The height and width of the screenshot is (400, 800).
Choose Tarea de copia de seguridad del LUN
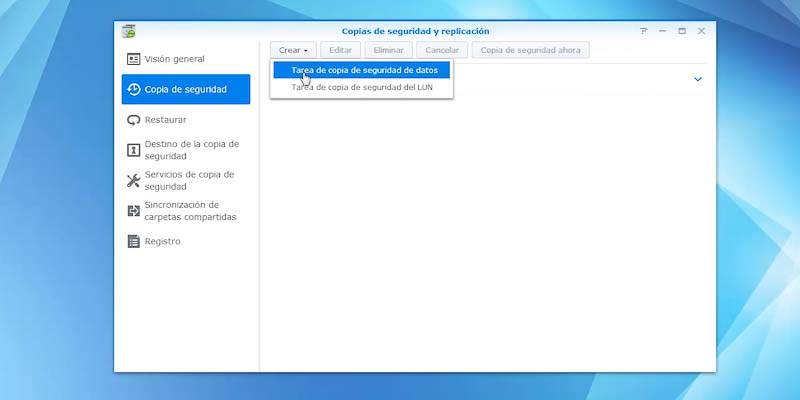click(x=362, y=87)
